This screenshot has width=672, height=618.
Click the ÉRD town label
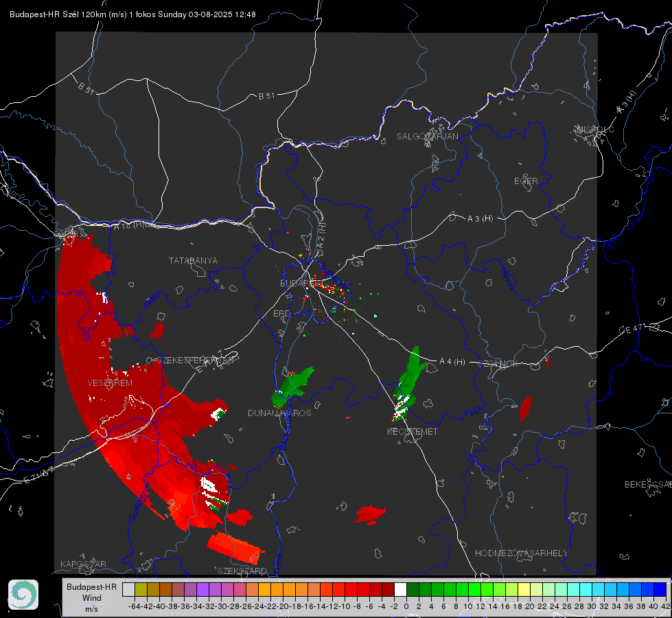pos(281,314)
